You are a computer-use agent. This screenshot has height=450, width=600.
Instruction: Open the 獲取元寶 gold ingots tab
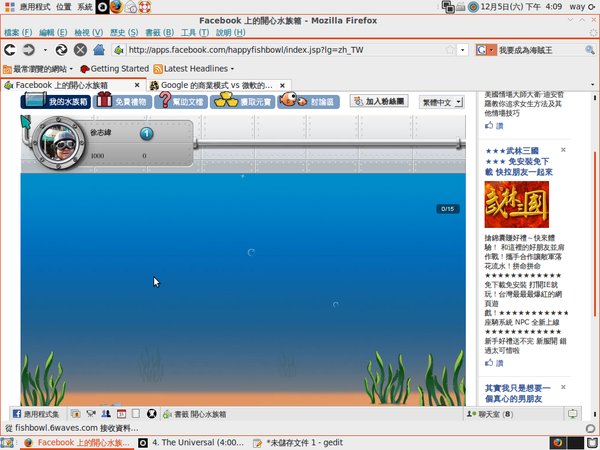pyautogui.click(x=243, y=101)
